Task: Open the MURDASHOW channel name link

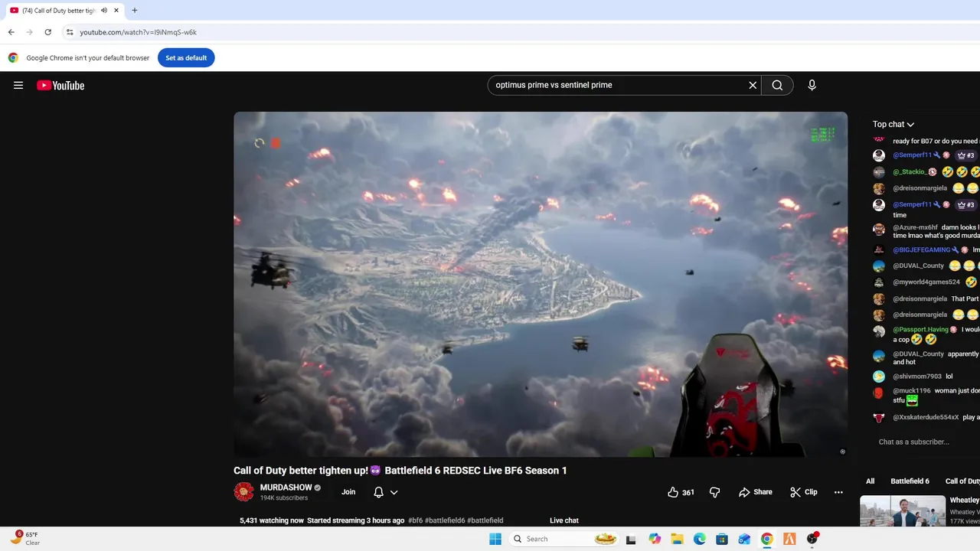Action: (x=286, y=487)
